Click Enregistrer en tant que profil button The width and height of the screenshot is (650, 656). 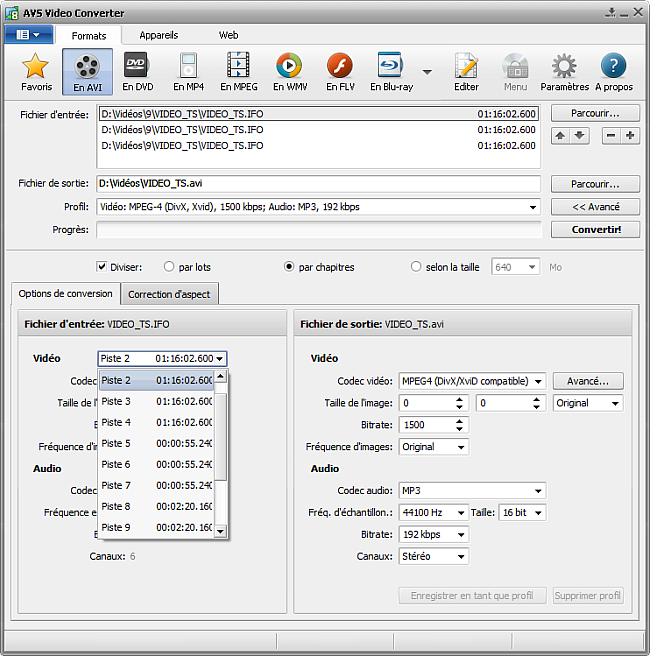(472, 596)
